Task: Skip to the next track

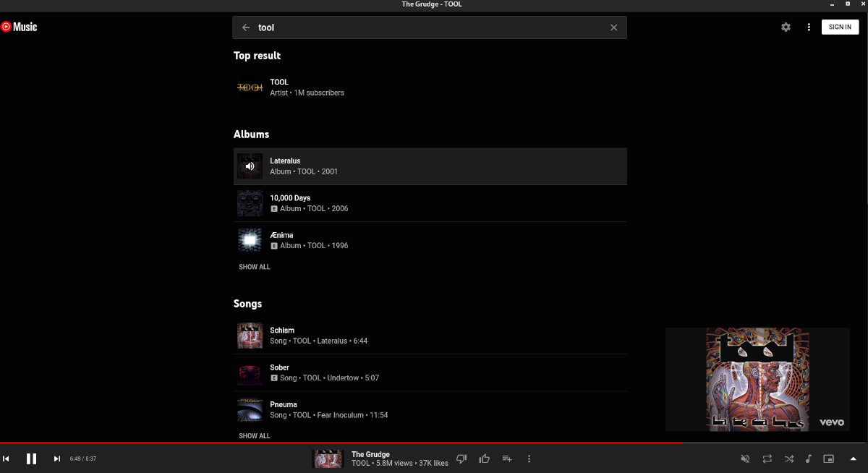Action: click(x=57, y=459)
